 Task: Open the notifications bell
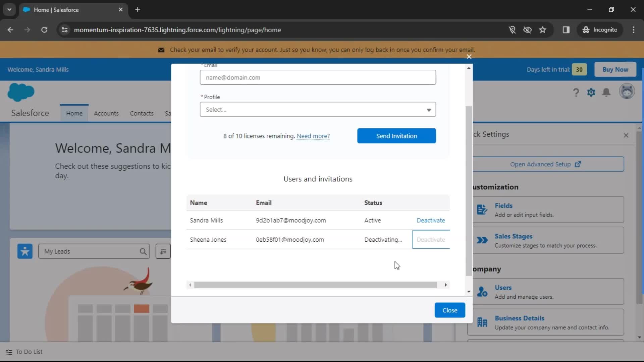pyautogui.click(x=606, y=92)
